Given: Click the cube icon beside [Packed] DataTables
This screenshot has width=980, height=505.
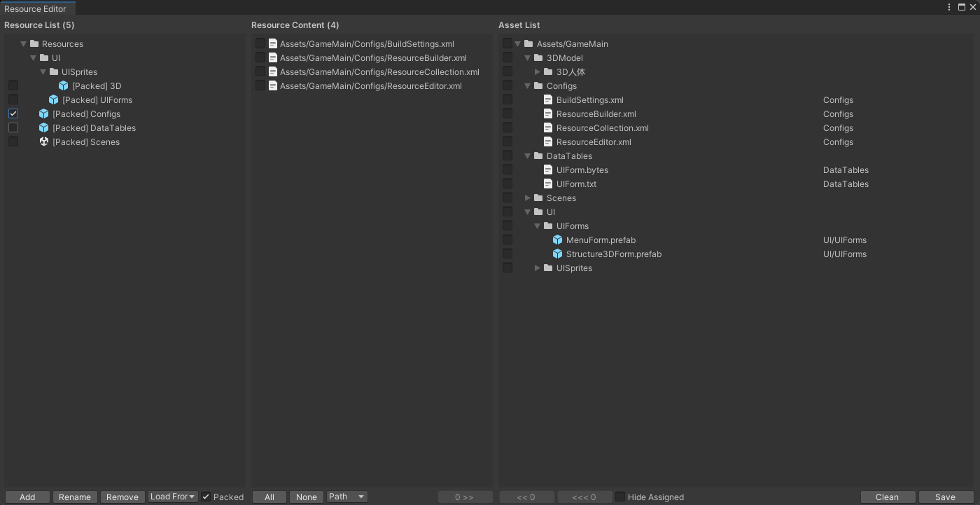Looking at the screenshot, I should pyautogui.click(x=42, y=127).
